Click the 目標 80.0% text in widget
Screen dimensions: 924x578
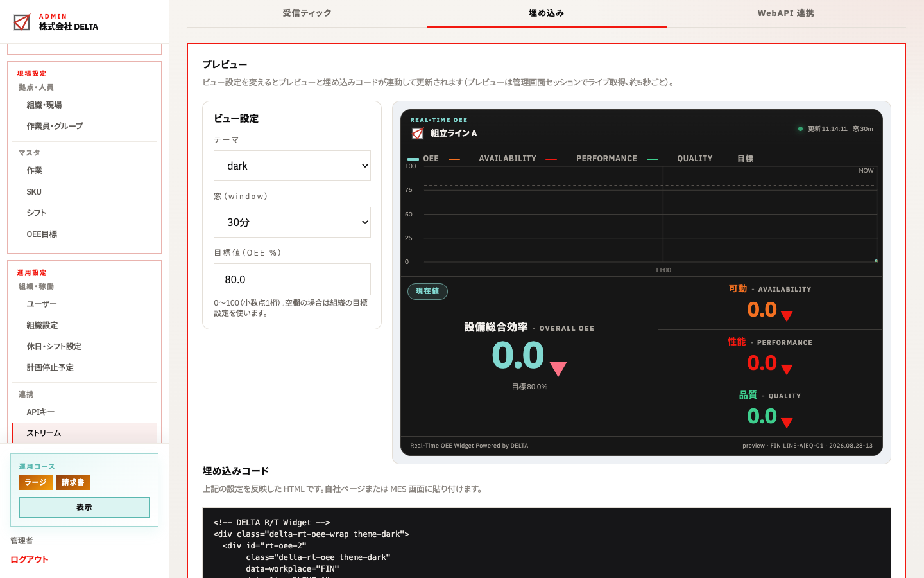click(x=529, y=387)
